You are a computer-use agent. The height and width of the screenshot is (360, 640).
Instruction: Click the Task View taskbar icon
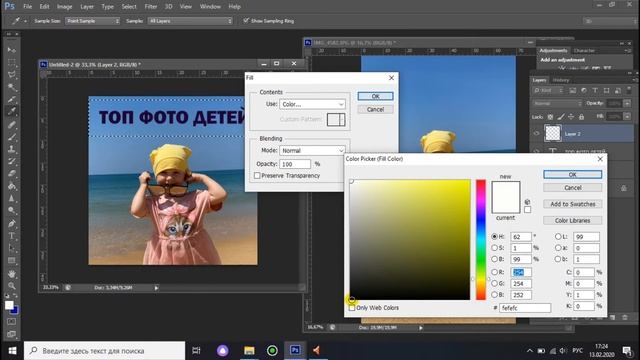[196, 351]
